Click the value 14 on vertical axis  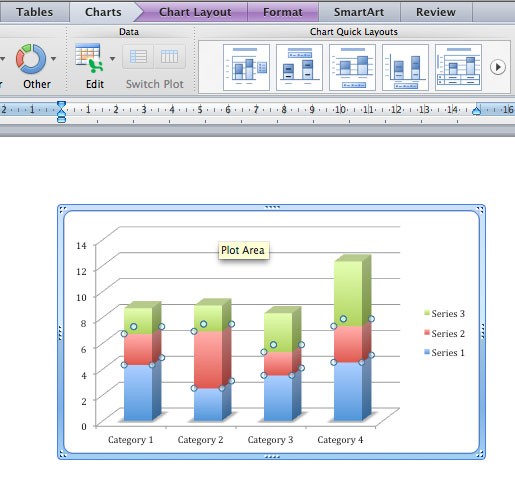click(81, 246)
